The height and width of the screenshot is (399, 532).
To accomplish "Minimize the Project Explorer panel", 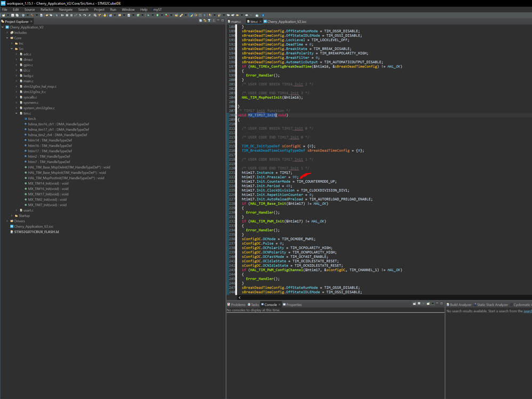I will pyautogui.click(x=218, y=21).
